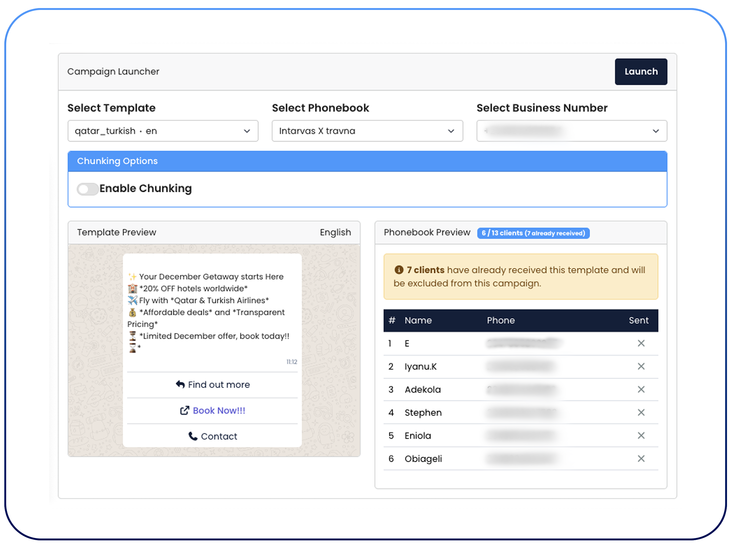Click the external link icon beside Book Now
734x560 pixels.
(184, 410)
